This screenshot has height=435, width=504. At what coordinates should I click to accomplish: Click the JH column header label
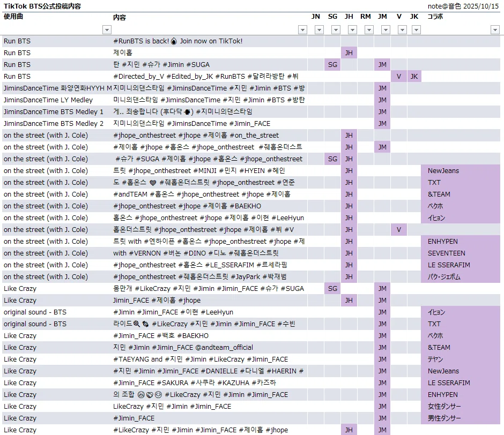click(349, 17)
